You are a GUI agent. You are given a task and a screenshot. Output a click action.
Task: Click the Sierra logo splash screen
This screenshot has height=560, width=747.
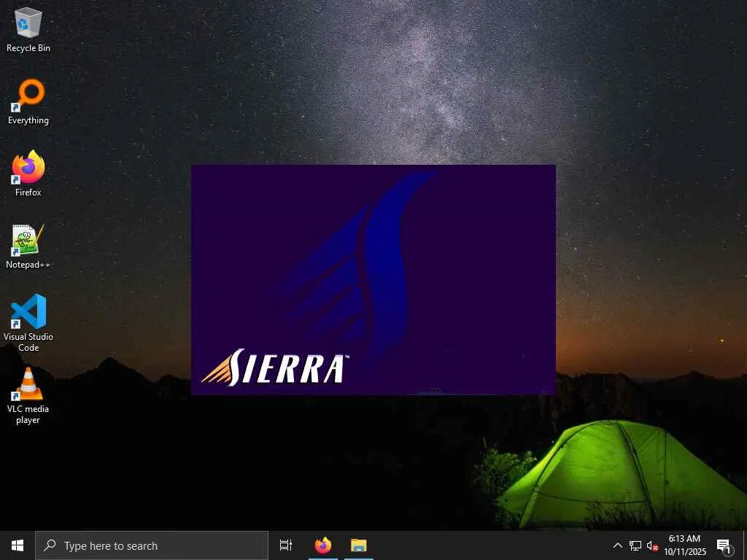pos(373,280)
